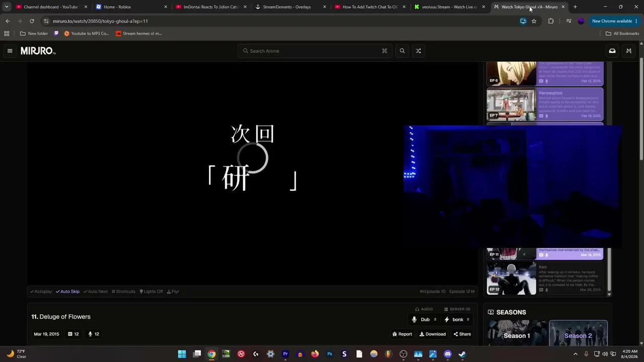Open Firefox from the taskbar

pyautogui.click(x=315, y=354)
